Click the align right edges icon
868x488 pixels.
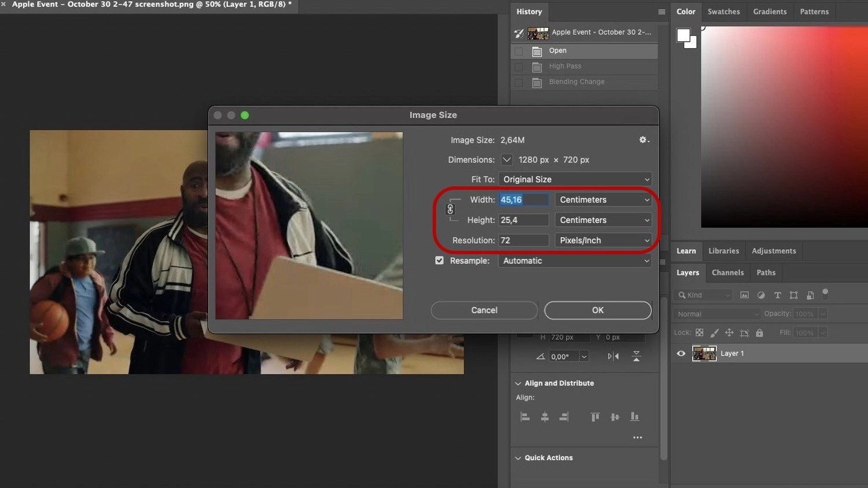coord(564,417)
